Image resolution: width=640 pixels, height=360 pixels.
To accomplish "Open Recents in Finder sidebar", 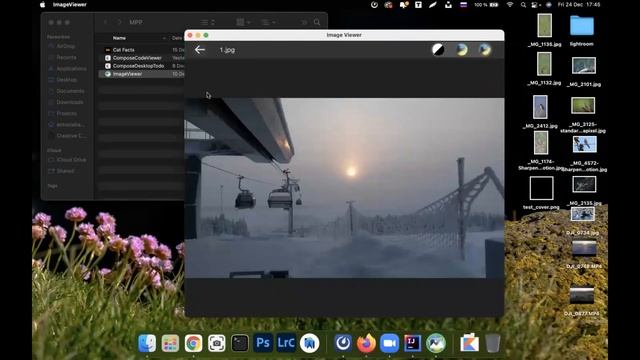I will (x=66, y=58).
